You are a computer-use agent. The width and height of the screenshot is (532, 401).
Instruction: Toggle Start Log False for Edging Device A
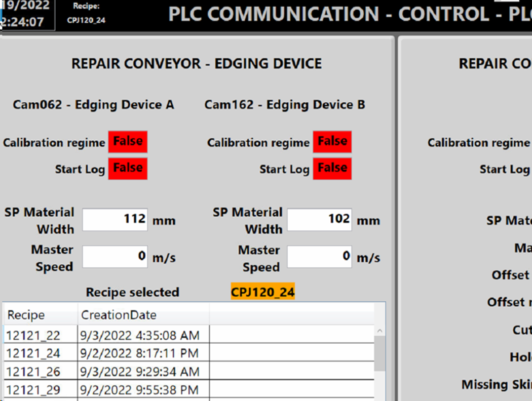click(127, 168)
